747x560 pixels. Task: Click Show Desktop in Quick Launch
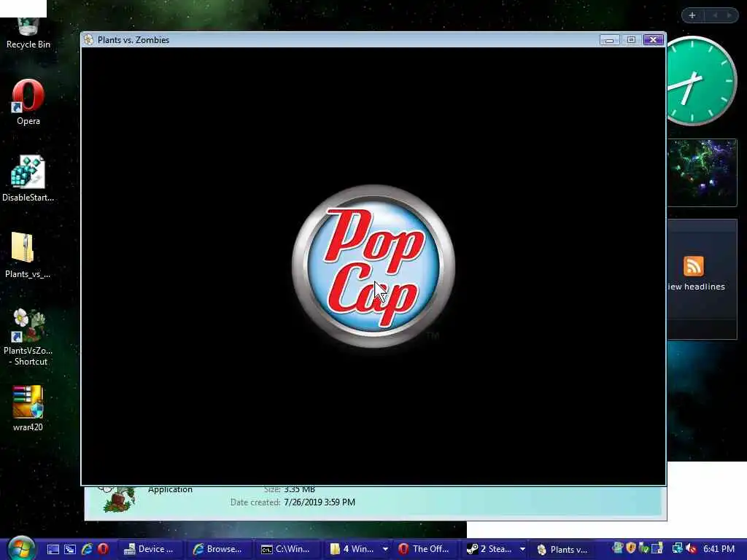click(x=53, y=549)
